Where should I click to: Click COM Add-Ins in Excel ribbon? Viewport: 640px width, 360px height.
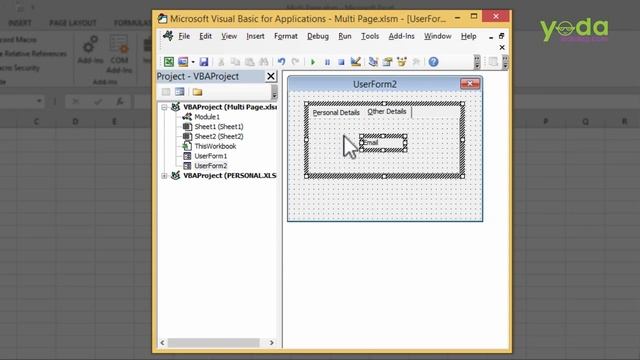[x=119, y=54]
